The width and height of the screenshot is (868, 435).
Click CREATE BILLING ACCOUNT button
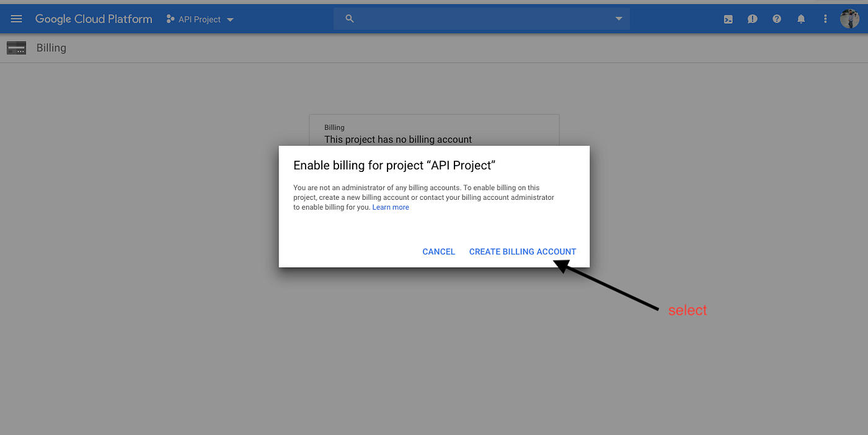click(x=523, y=251)
